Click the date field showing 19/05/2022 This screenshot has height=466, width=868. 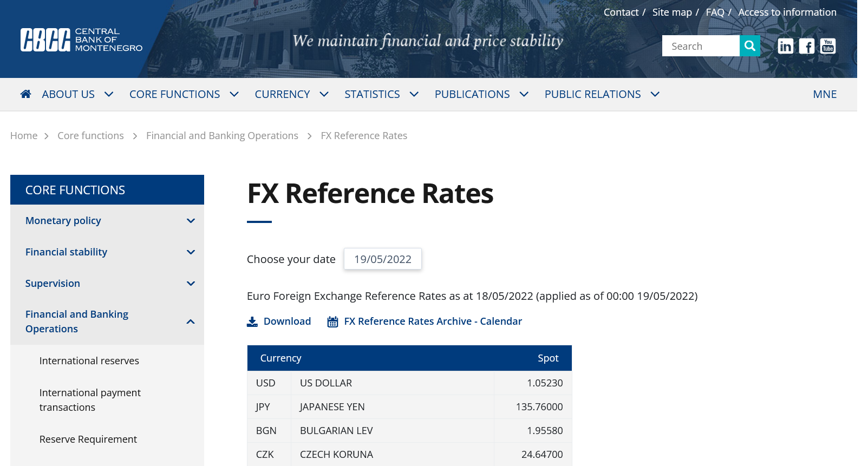coord(383,259)
